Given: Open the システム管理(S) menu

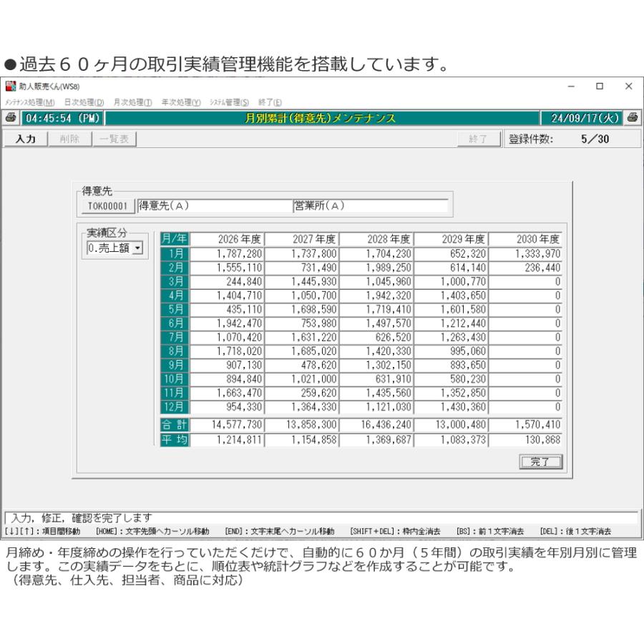Looking at the screenshot, I should tap(229, 102).
